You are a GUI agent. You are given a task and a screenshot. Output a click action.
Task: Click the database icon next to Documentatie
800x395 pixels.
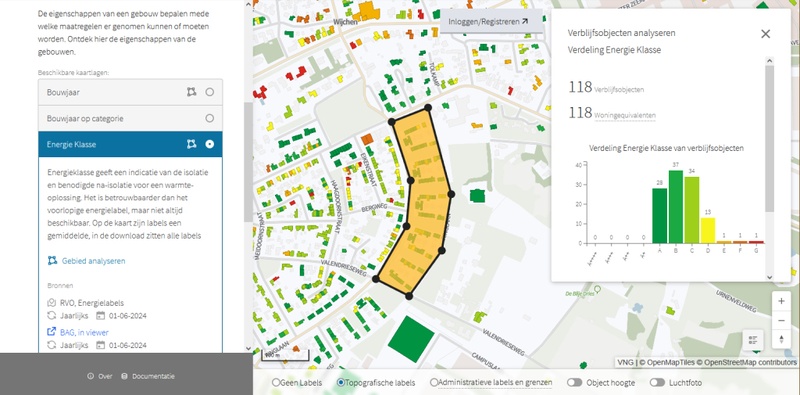124,376
